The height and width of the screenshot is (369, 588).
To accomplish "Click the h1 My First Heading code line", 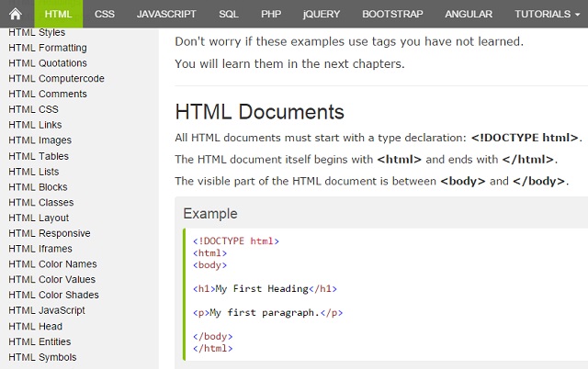I will 266,289.
